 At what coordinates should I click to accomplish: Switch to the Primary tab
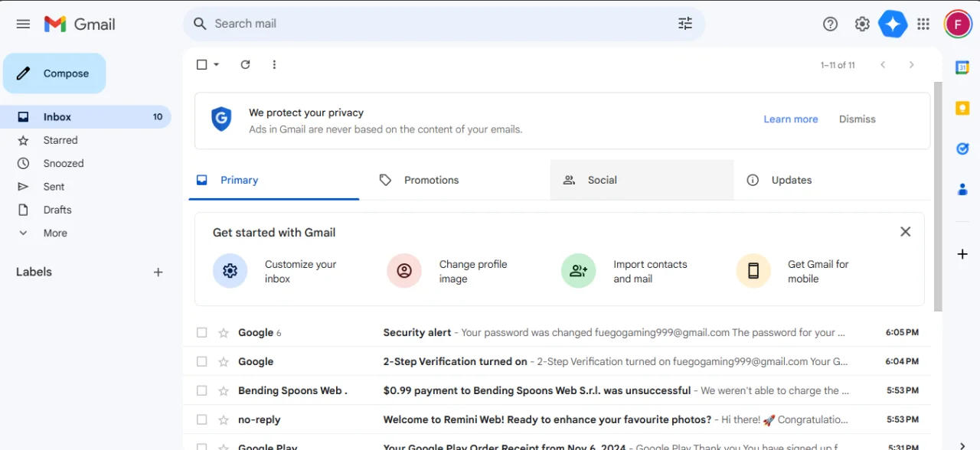pyautogui.click(x=274, y=180)
